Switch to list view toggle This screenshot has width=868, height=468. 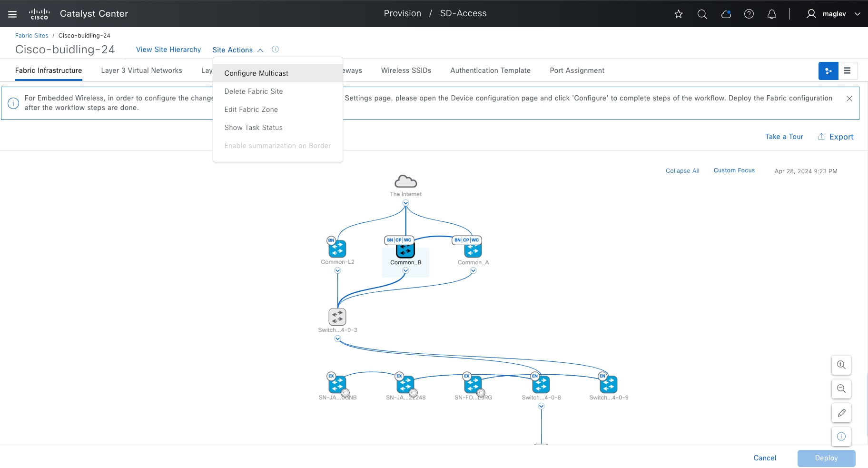pyautogui.click(x=848, y=71)
